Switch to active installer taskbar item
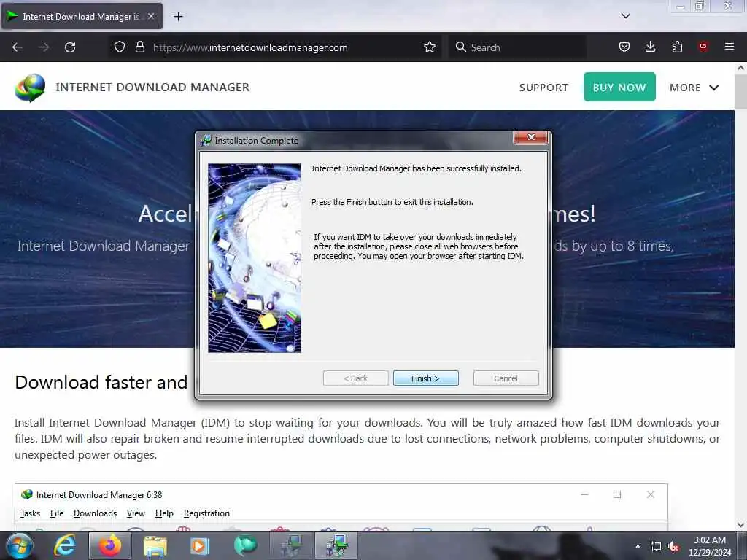This screenshot has width=747, height=560. click(x=336, y=545)
